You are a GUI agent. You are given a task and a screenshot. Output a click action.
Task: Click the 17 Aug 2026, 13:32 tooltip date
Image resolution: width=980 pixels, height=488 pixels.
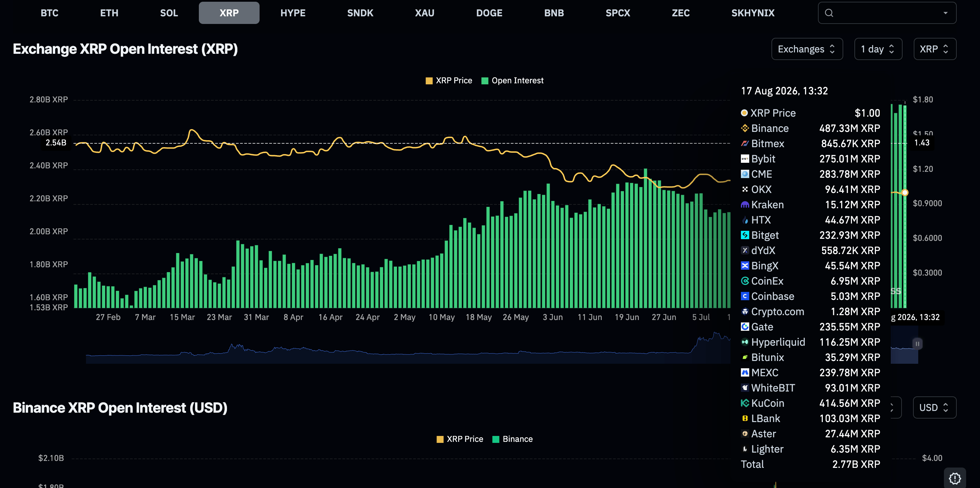pyautogui.click(x=785, y=91)
